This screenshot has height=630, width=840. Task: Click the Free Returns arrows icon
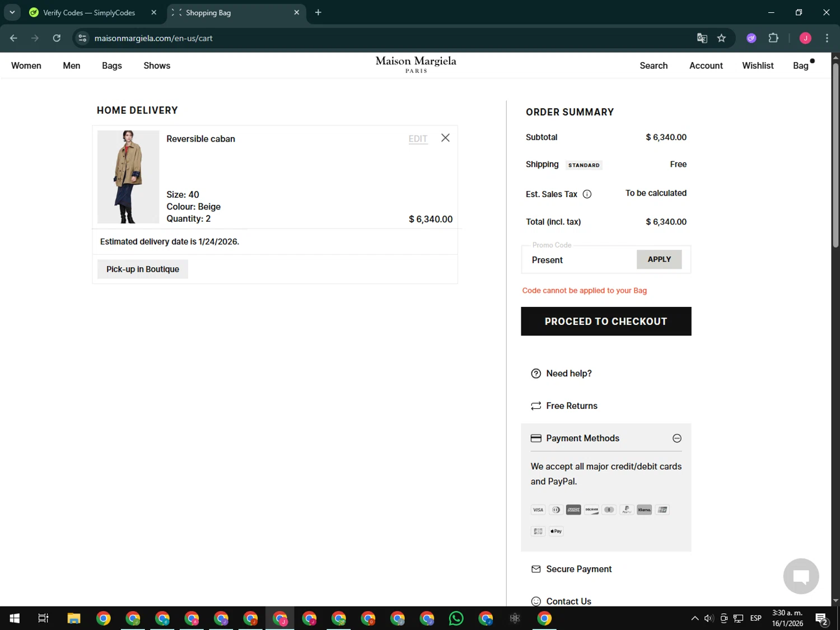pos(536,406)
